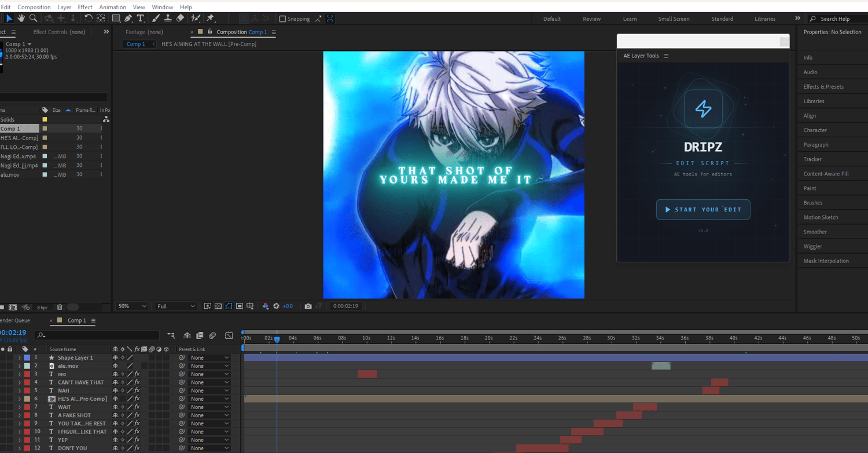
Task: Select the Selection arrow tool
Action: (x=9, y=19)
